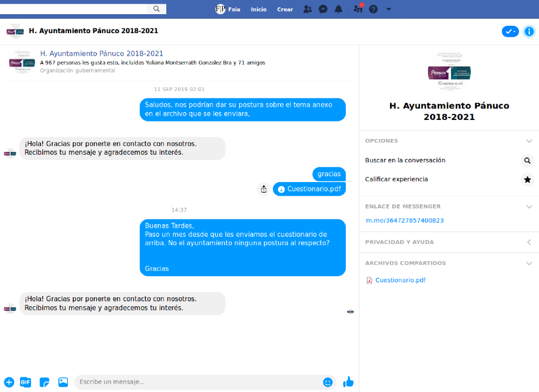Open the quick help question mark icon
The height and width of the screenshot is (392, 539).
373,9
